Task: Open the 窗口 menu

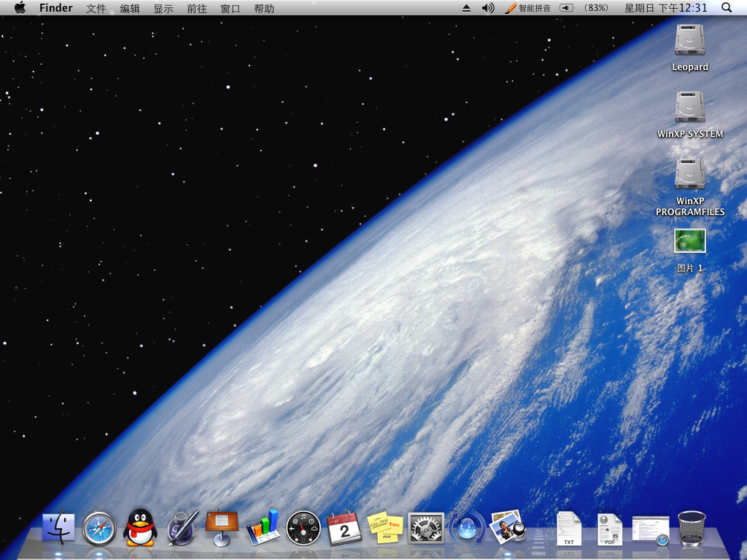Action: coord(230,8)
